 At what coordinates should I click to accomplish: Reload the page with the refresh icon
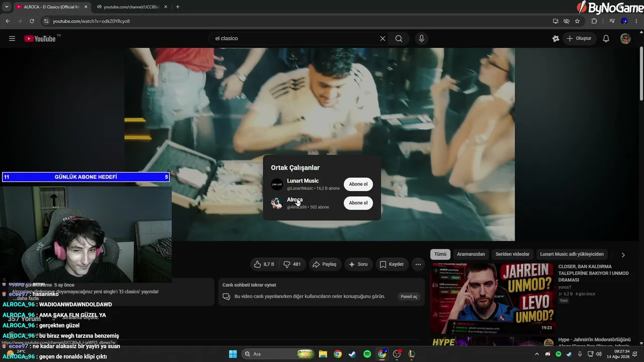click(32, 21)
